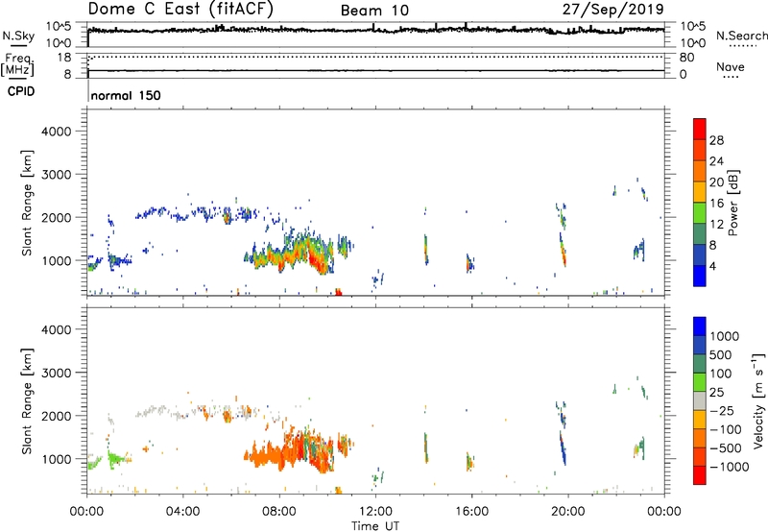This screenshot has height=532, width=768.
Task: Click the blue 1000 velocity swatch
Action: pos(700,326)
